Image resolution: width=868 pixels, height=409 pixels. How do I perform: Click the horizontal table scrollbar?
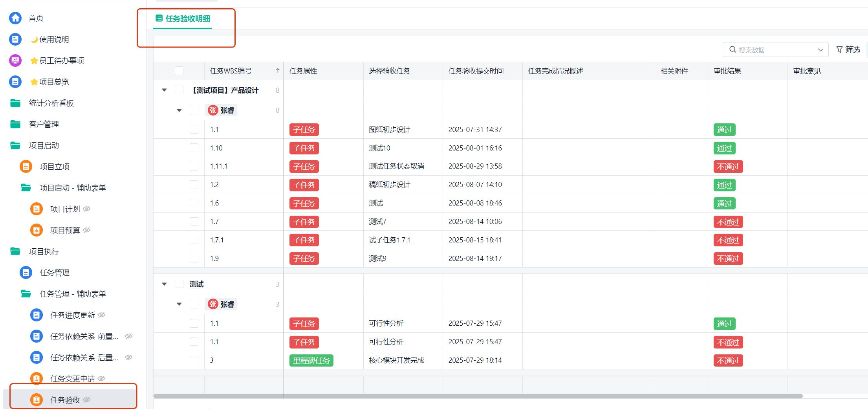[478, 396]
